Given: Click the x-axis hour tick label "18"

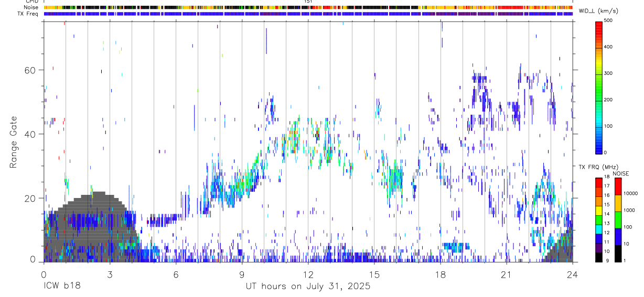Looking at the screenshot, I should pyautogui.click(x=441, y=274).
